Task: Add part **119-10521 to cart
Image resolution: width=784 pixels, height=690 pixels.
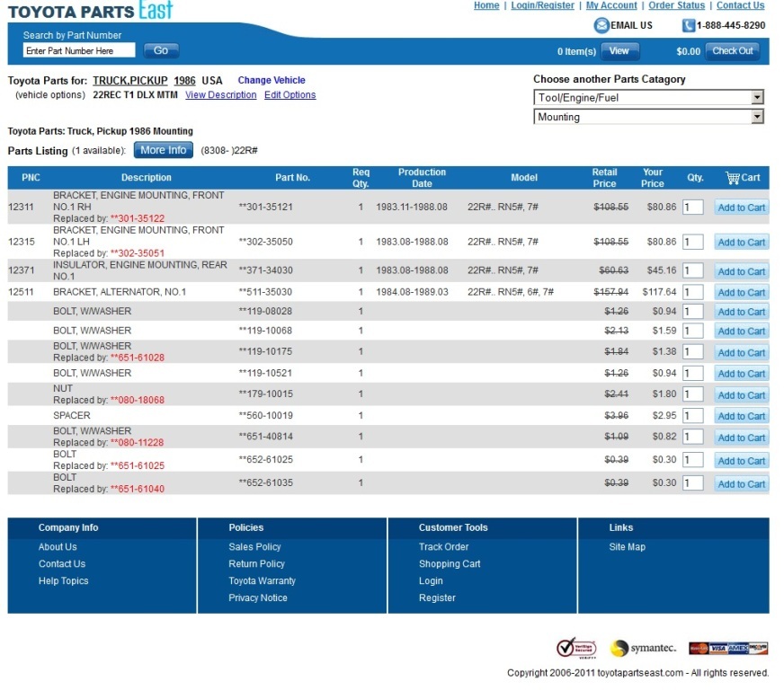Action: pyautogui.click(x=742, y=373)
